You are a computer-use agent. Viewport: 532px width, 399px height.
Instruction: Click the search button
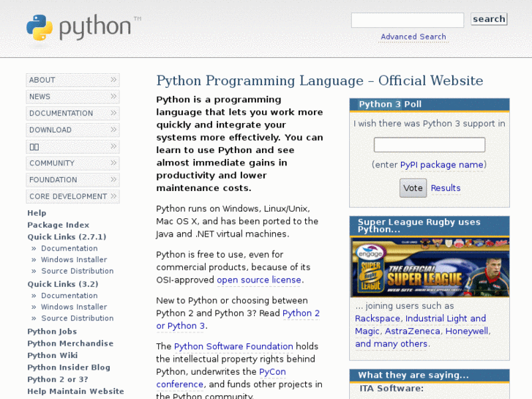click(x=489, y=19)
